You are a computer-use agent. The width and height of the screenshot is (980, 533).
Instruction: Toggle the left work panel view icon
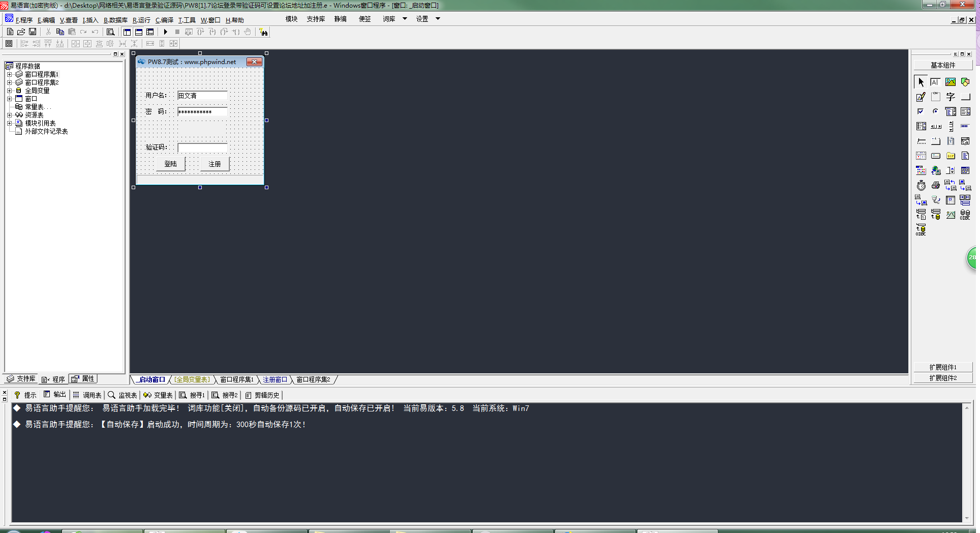tap(127, 32)
